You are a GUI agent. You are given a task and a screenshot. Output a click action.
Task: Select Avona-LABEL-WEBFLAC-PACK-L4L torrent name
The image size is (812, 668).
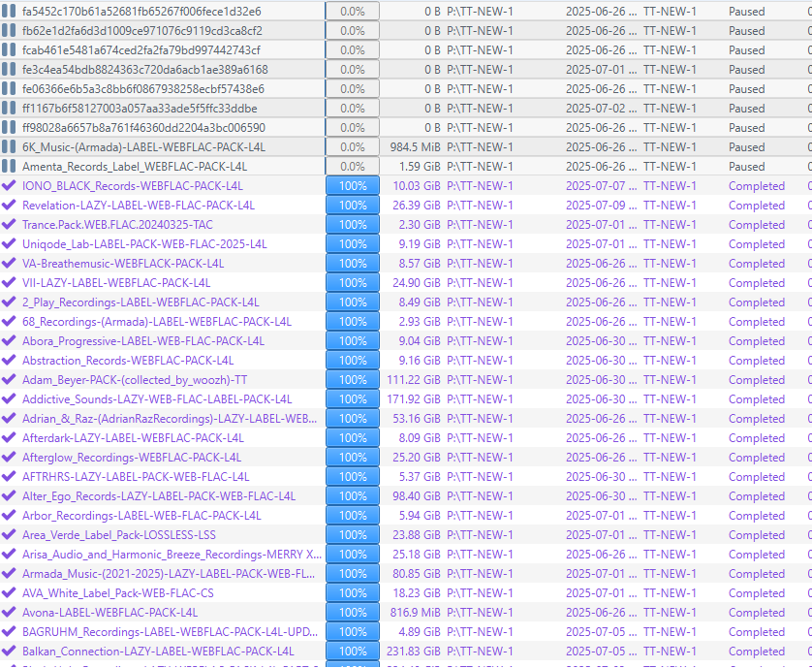pyautogui.click(x=109, y=613)
